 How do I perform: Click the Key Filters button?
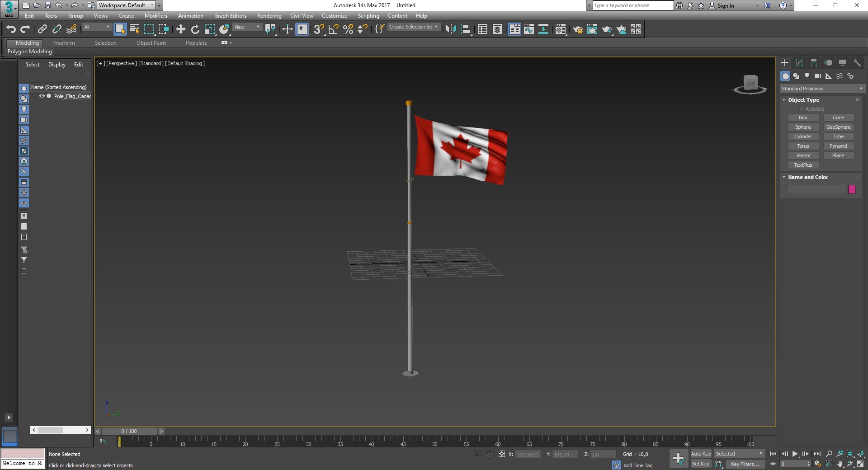click(x=745, y=464)
